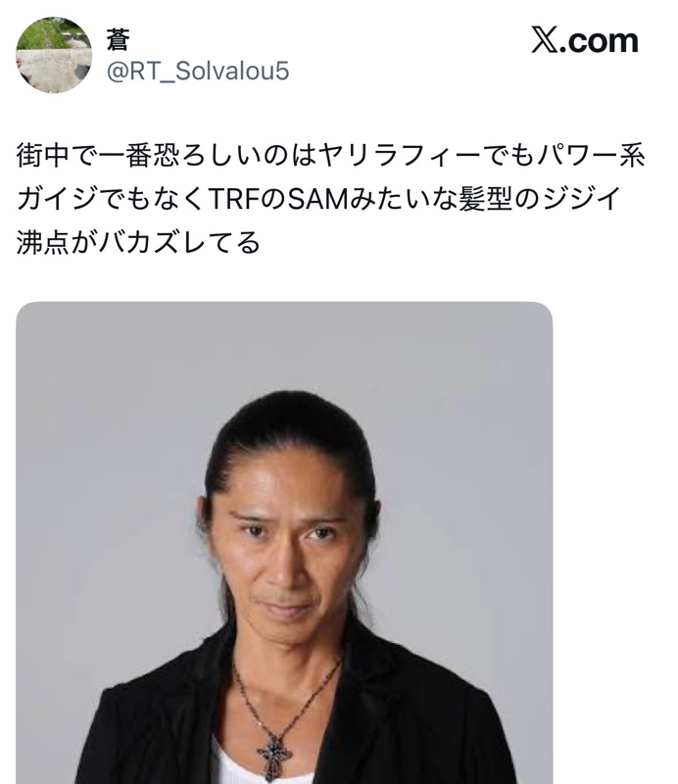
Task: Click the tweet line starting with ガイジ
Action: click(318, 199)
